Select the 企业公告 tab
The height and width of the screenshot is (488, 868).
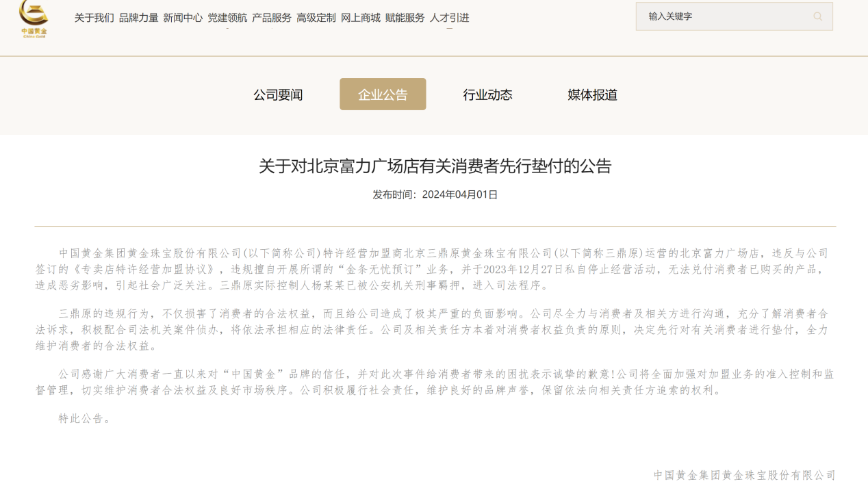[383, 94]
